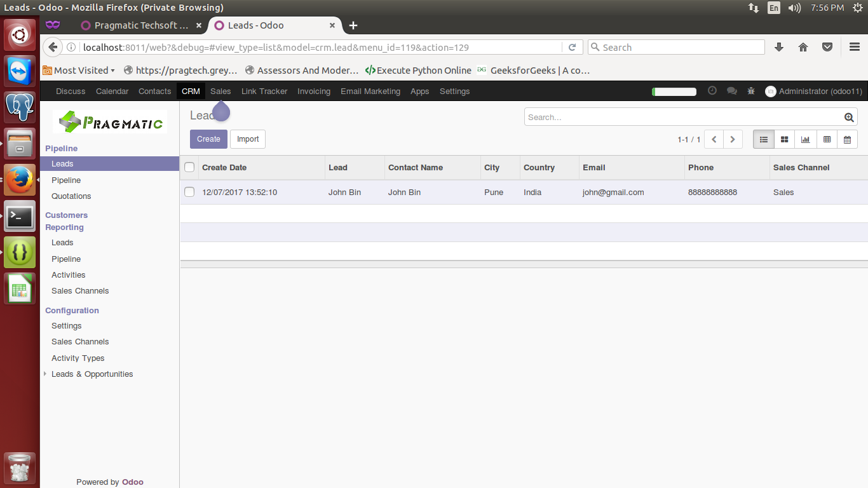Open Administrator user menu

coord(814,91)
